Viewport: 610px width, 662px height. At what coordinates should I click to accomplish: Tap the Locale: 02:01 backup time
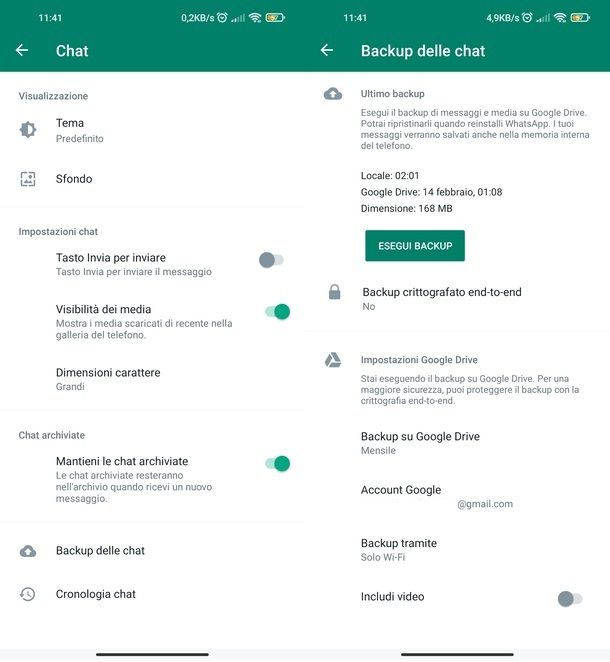click(x=390, y=176)
